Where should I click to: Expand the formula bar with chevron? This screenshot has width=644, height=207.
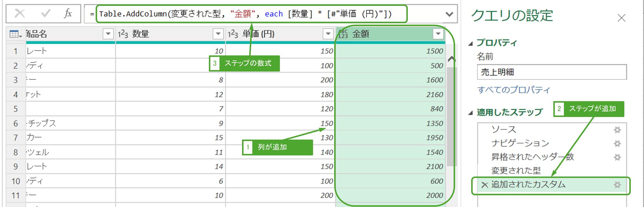click(x=449, y=14)
